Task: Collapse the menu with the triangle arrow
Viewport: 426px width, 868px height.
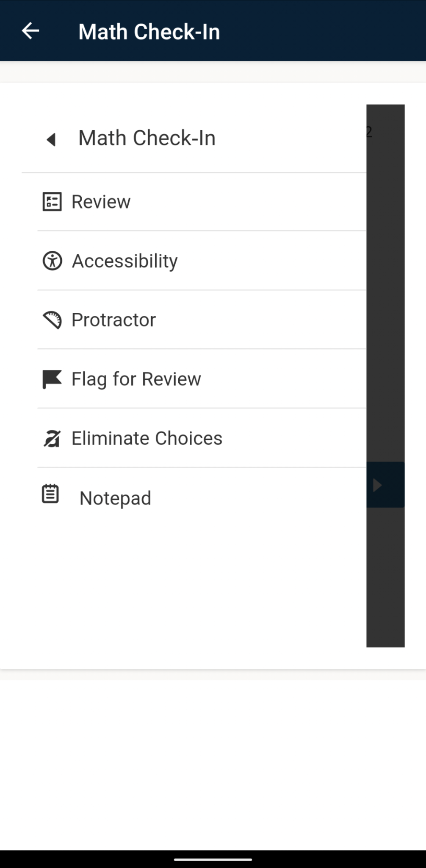Action: (51, 139)
